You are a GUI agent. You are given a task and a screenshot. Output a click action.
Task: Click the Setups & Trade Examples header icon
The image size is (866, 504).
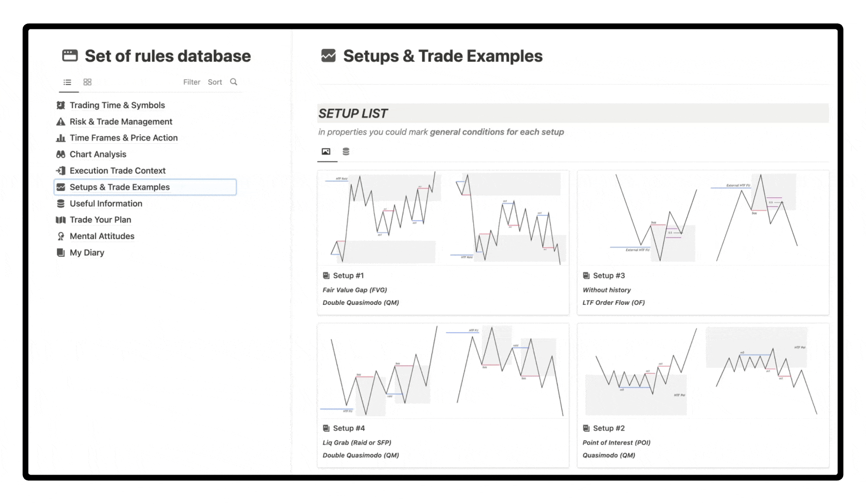(328, 56)
